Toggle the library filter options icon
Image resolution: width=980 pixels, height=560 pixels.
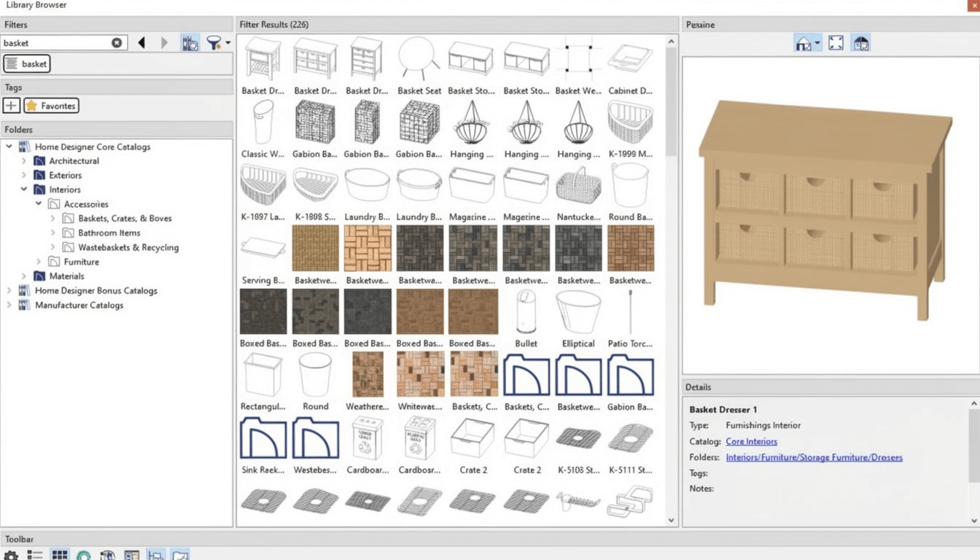[x=190, y=43]
